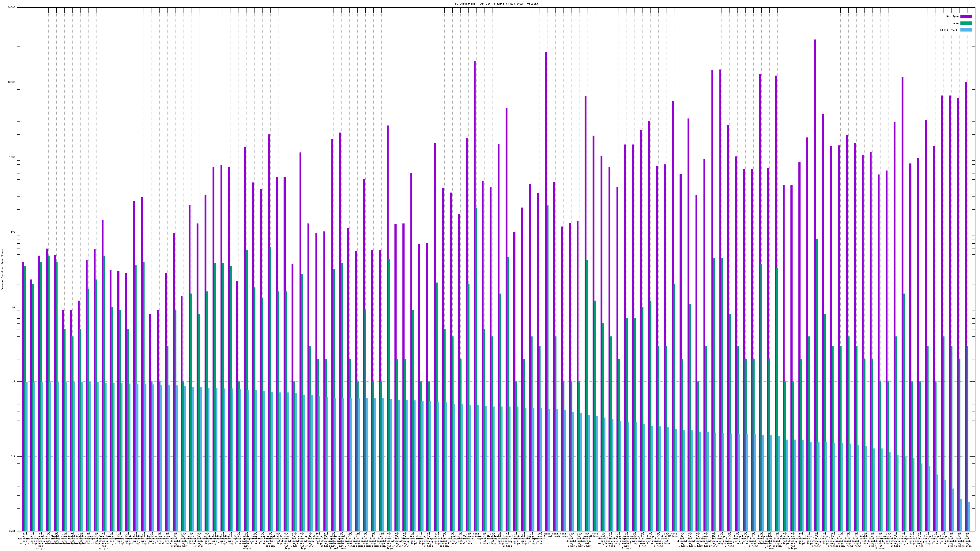Viewport: 980px width, 551px height.
Task: Click the '1000' y-axis tick label
Action: (x=13, y=157)
